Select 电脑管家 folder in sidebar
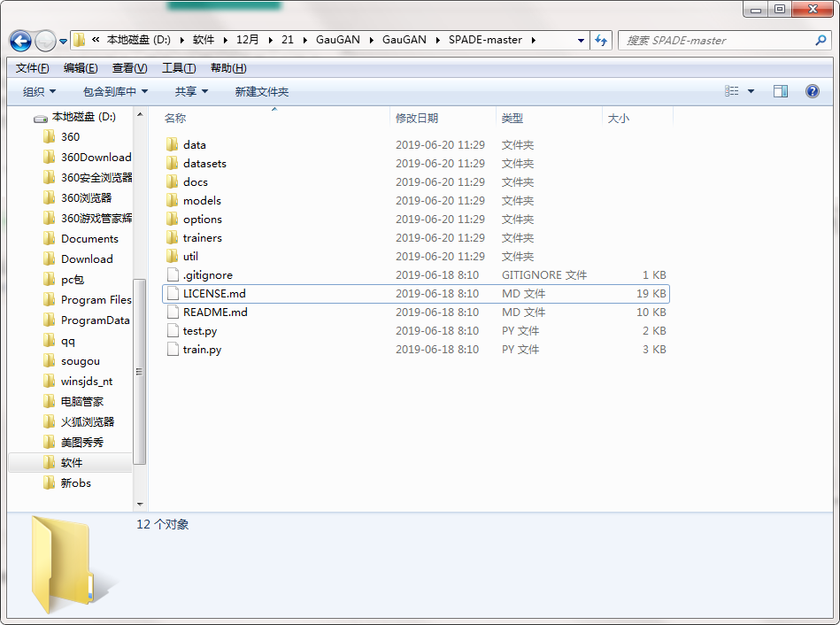The image size is (840, 625). click(x=73, y=402)
